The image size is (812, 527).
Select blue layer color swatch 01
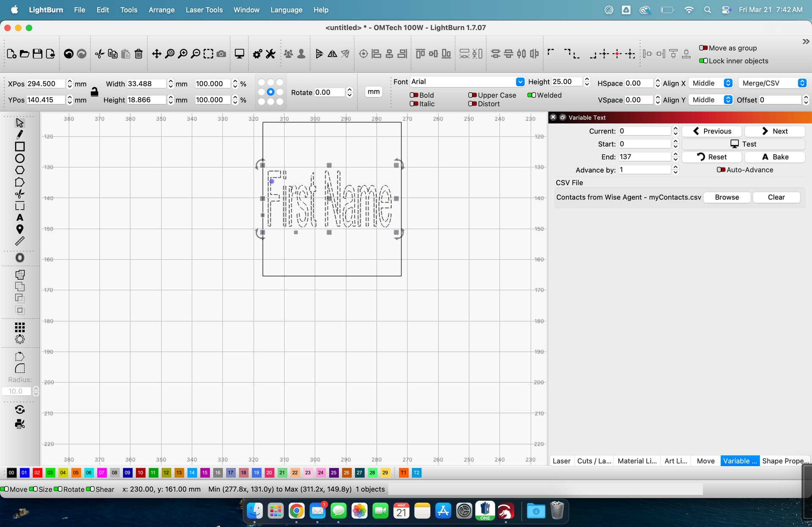(x=25, y=472)
